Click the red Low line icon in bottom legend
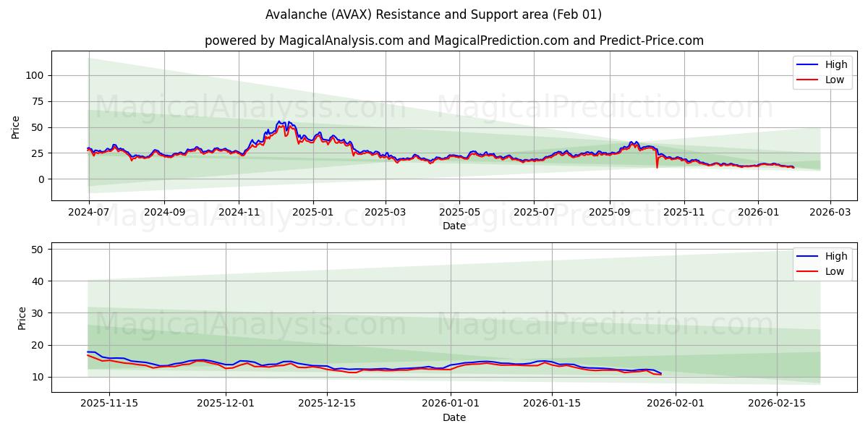868x434 pixels. 809,270
